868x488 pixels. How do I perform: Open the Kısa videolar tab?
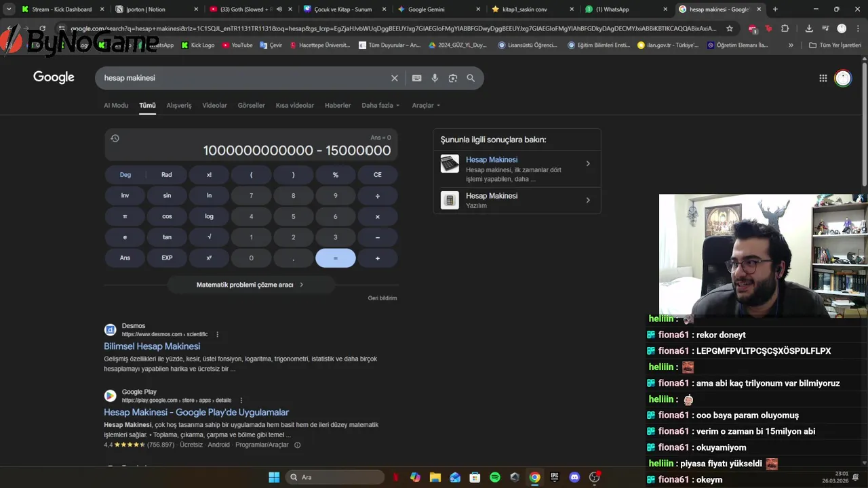click(x=295, y=106)
